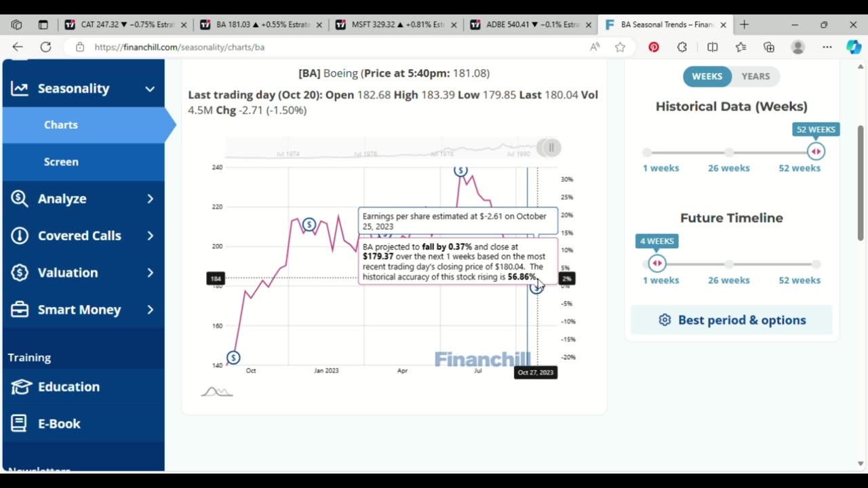Image resolution: width=868 pixels, height=488 pixels.
Task: Expand the Analyze menu arrow
Action: (x=150, y=199)
